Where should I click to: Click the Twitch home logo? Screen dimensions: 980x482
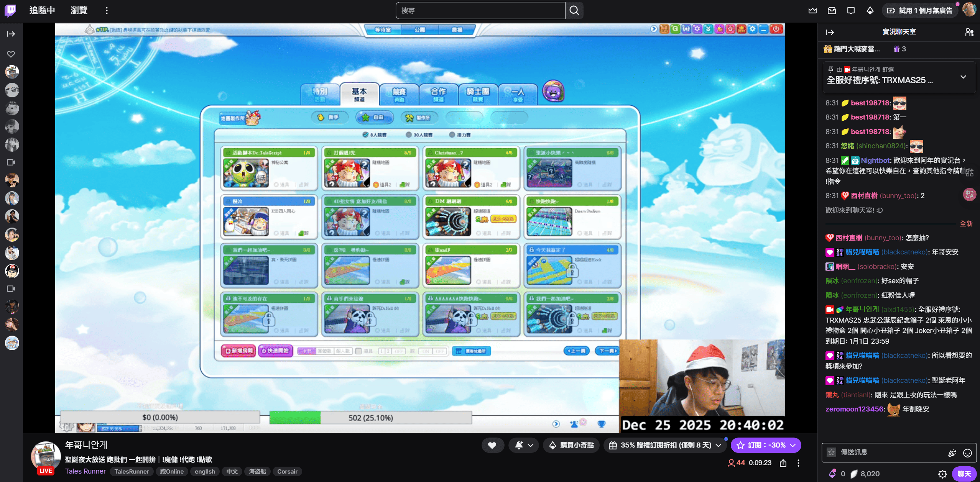tap(10, 10)
